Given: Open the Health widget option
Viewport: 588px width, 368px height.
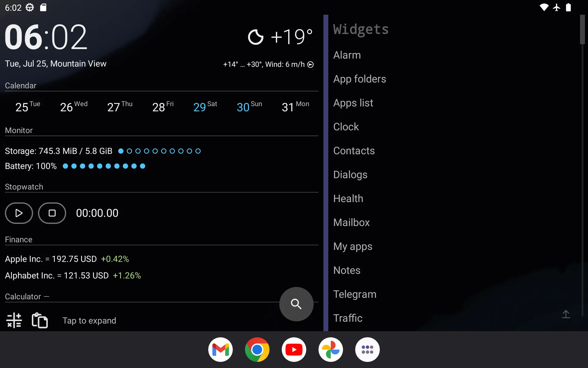Looking at the screenshot, I should (348, 198).
